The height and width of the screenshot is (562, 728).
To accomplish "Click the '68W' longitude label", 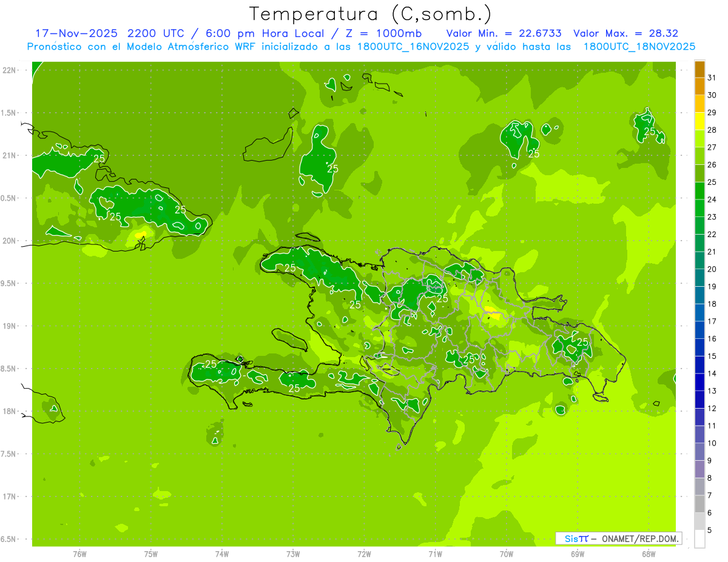I will 649,554.
